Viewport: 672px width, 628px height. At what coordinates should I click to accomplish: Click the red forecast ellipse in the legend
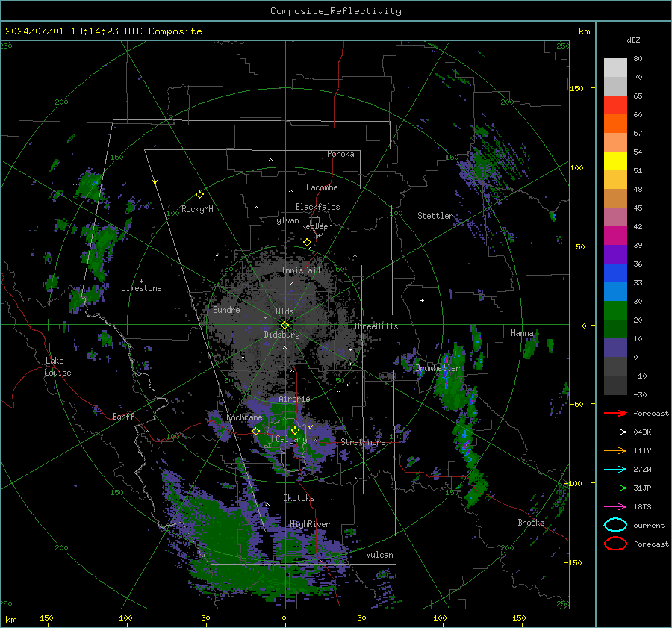(x=615, y=544)
